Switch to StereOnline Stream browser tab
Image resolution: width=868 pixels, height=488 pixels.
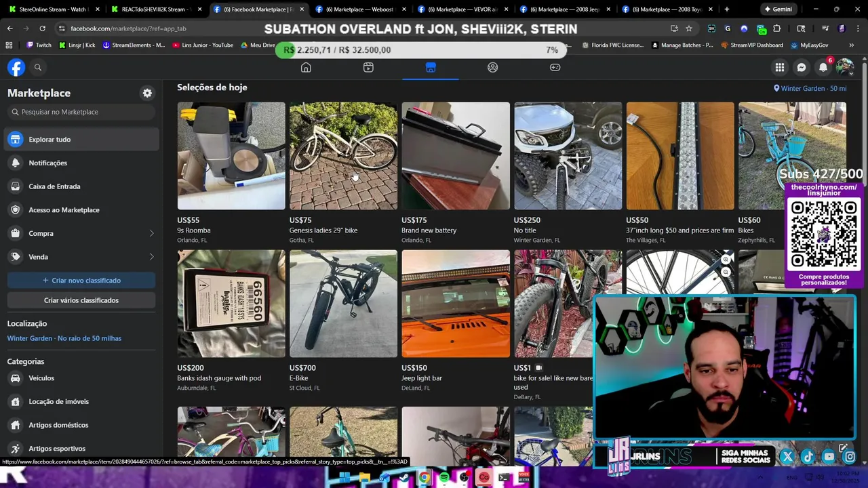(x=53, y=9)
